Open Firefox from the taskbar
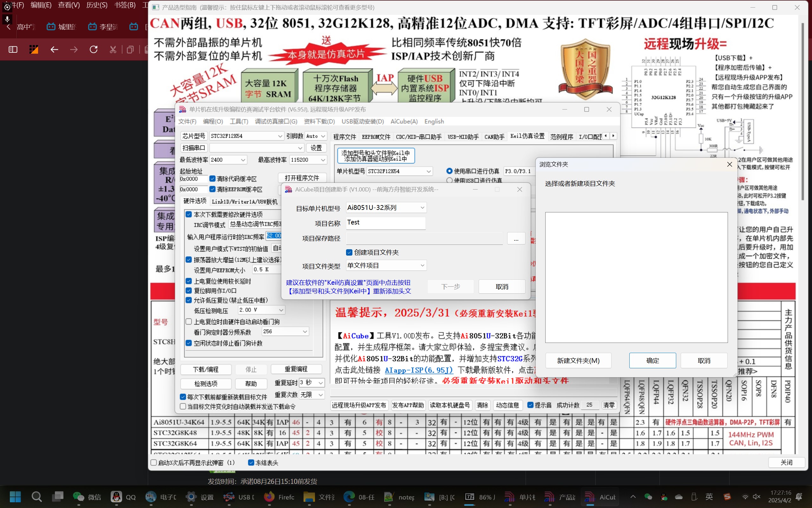The width and height of the screenshot is (812, 508). [x=279, y=497]
